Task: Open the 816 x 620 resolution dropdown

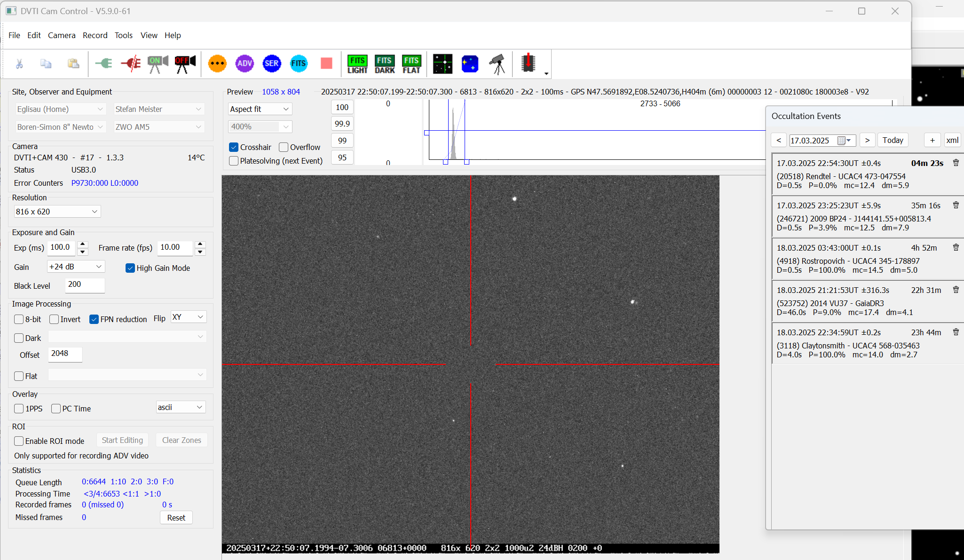Action: click(57, 212)
